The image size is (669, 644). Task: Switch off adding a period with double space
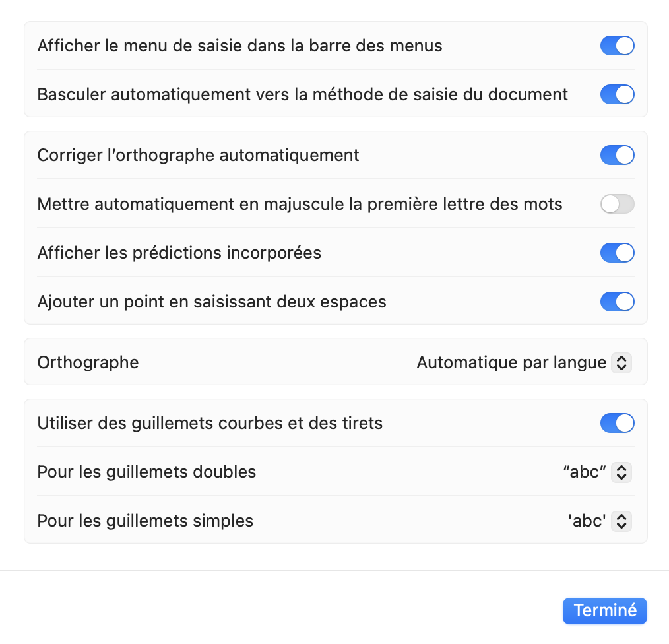(617, 302)
